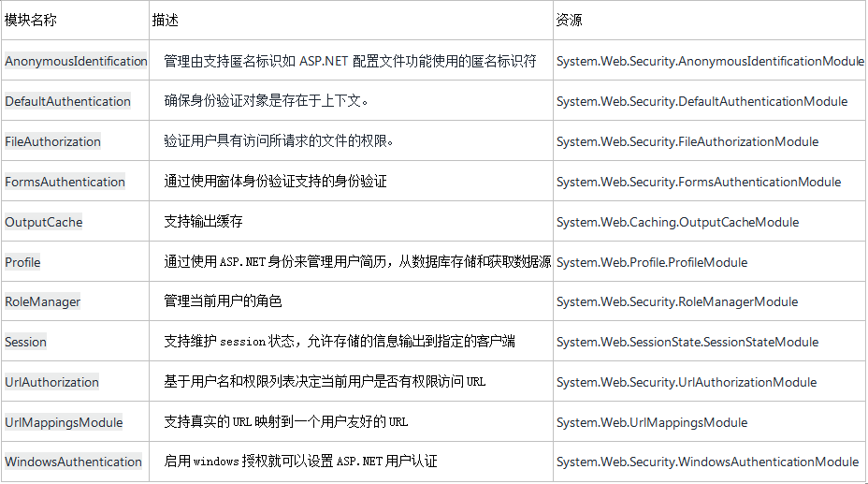Select the Profile module name
The width and height of the screenshot is (868, 484).
(22, 262)
